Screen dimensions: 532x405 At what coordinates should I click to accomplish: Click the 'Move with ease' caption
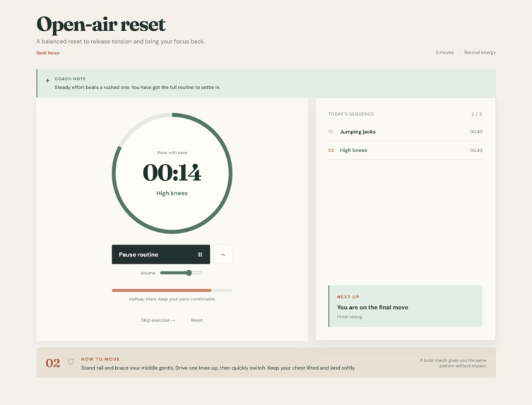(x=172, y=153)
